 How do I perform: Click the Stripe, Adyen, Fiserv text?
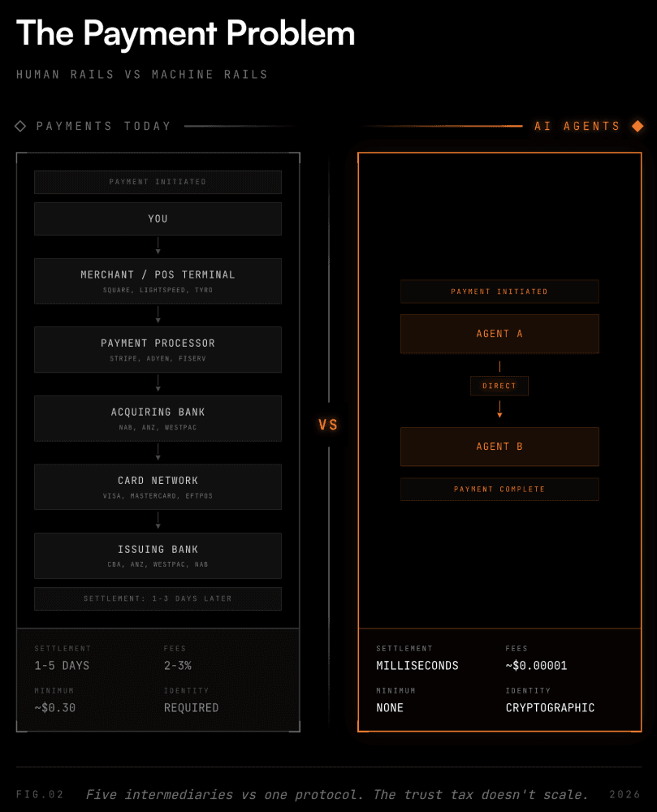[x=158, y=358]
